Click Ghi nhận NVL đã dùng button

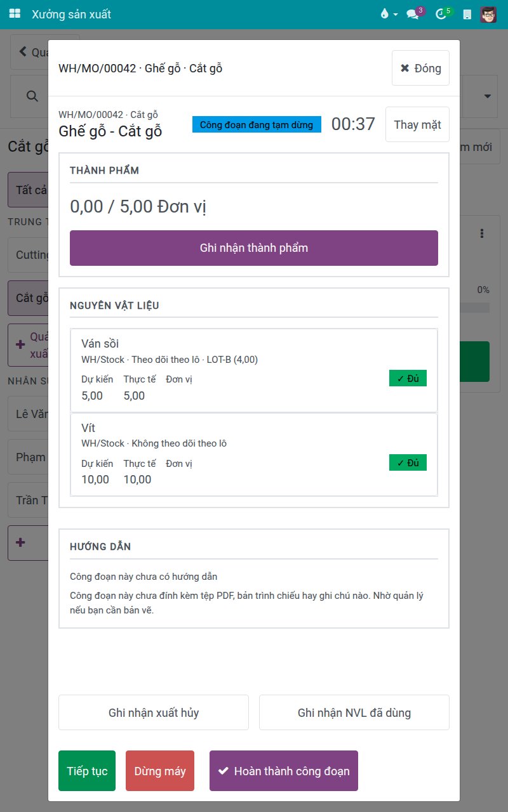354,712
